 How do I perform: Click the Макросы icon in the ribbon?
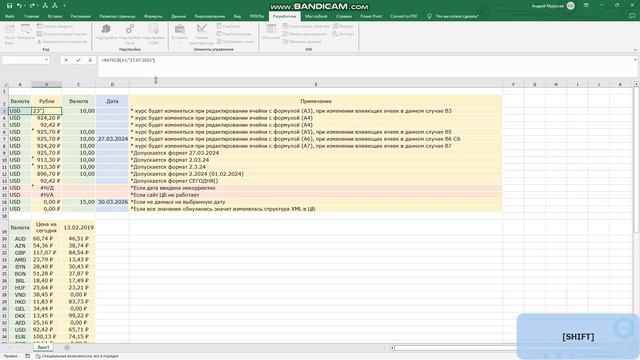click(x=26, y=32)
